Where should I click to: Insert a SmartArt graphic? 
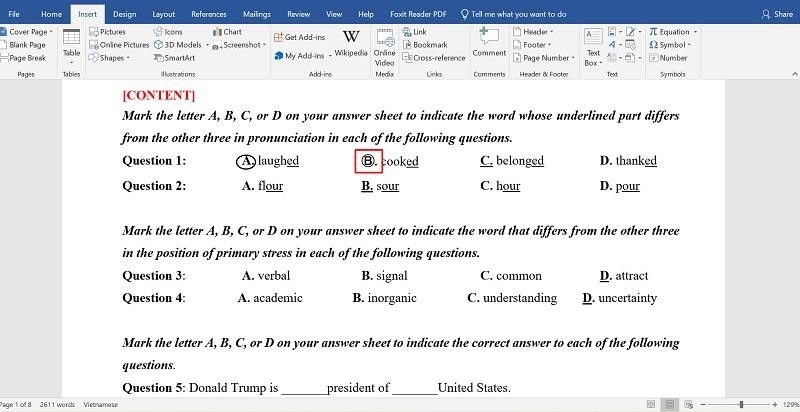pos(174,58)
